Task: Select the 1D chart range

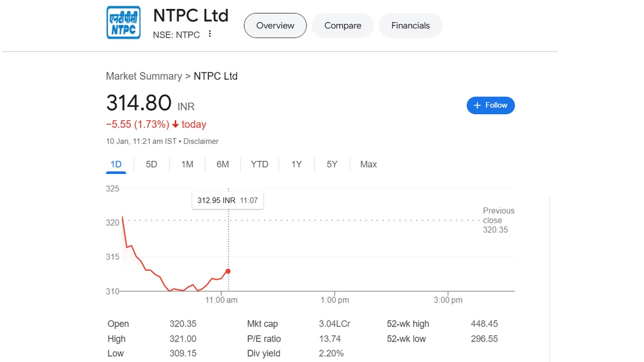Action: 116,165
